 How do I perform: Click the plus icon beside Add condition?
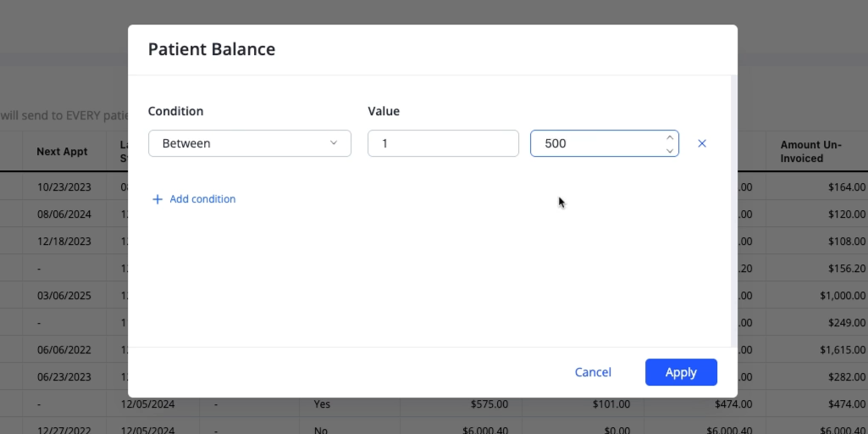(158, 199)
